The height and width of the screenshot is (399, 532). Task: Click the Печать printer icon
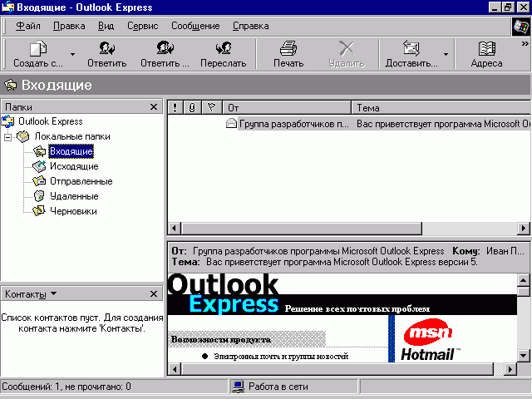pyautogui.click(x=288, y=48)
